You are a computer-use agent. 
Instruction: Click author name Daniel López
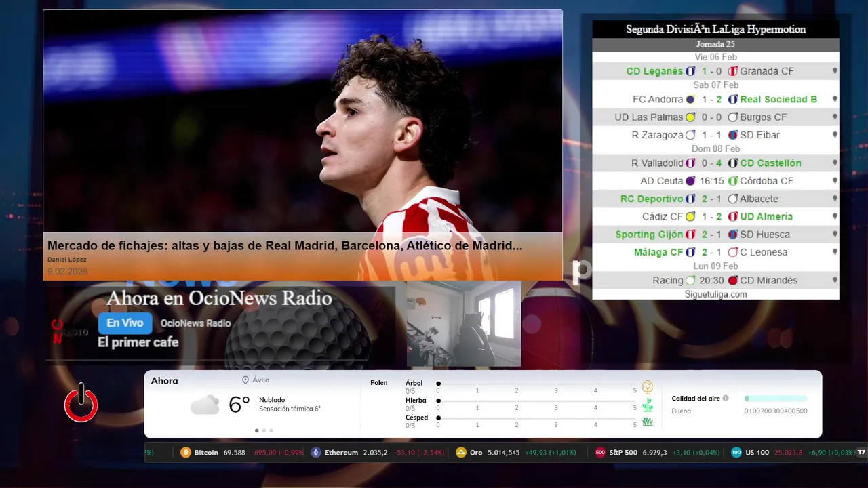pos(67,260)
